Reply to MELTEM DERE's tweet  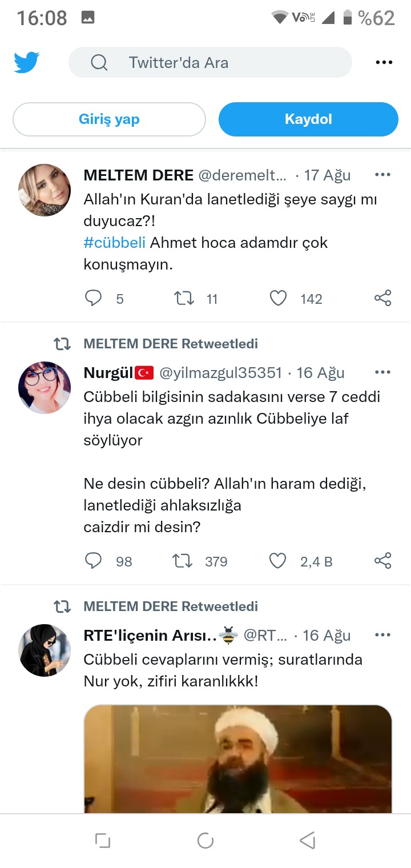pos(93,299)
